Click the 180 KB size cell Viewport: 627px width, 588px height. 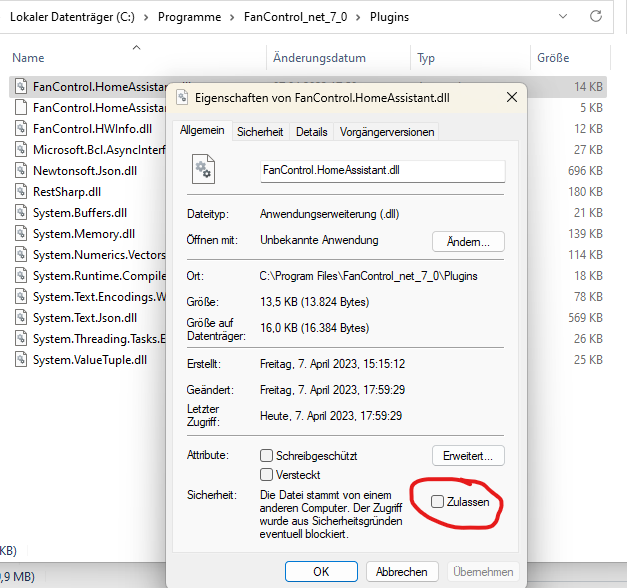click(x=585, y=192)
